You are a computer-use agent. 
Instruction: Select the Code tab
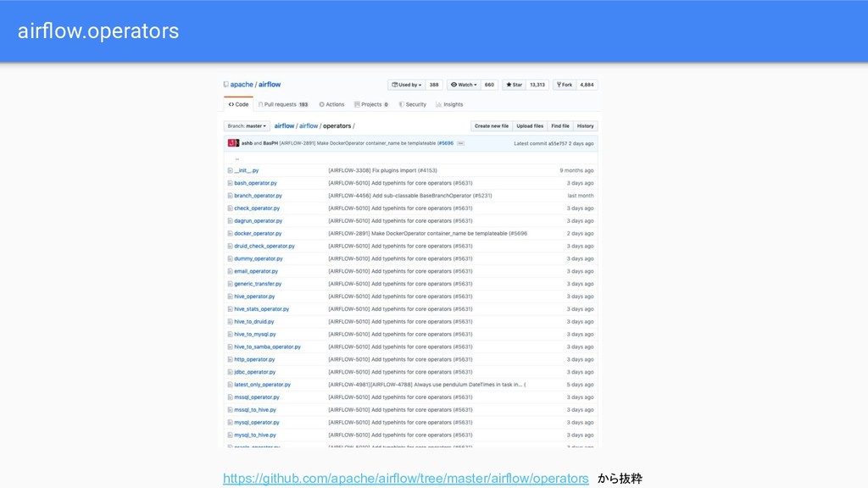tap(238, 104)
